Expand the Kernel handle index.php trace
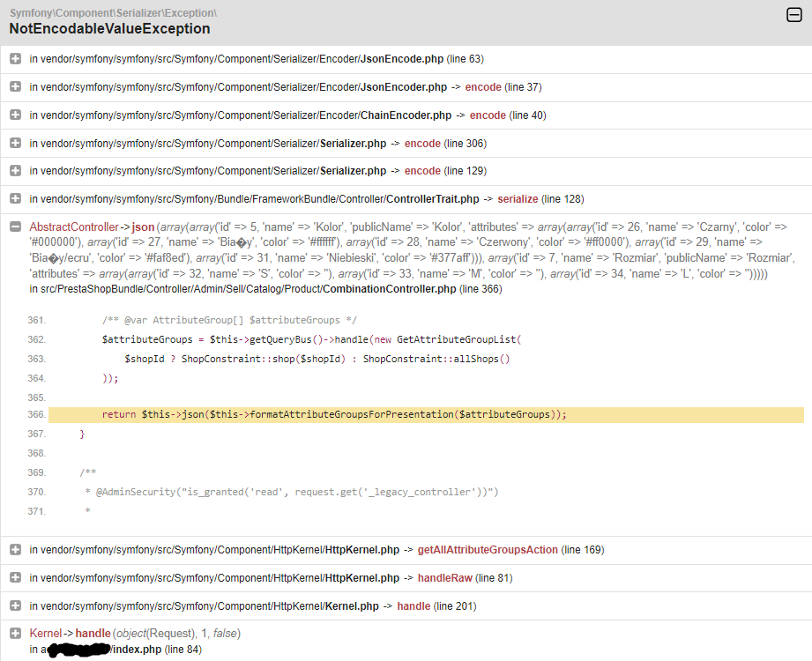This screenshot has height=661, width=812. (16, 633)
